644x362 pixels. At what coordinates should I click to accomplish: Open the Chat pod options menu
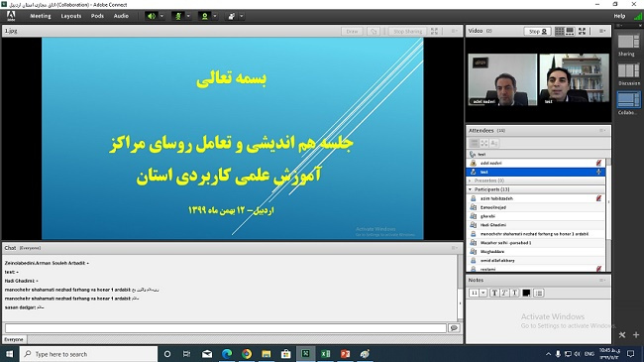tap(454, 248)
